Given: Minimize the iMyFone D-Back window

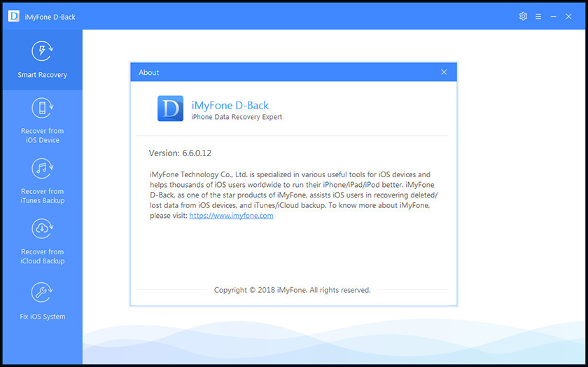Looking at the screenshot, I should [x=553, y=17].
